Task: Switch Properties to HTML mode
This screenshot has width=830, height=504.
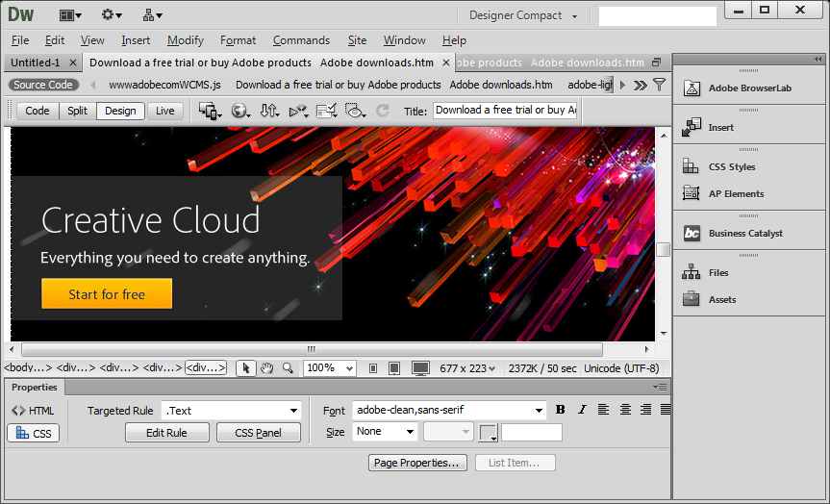Action: point(33,411)
